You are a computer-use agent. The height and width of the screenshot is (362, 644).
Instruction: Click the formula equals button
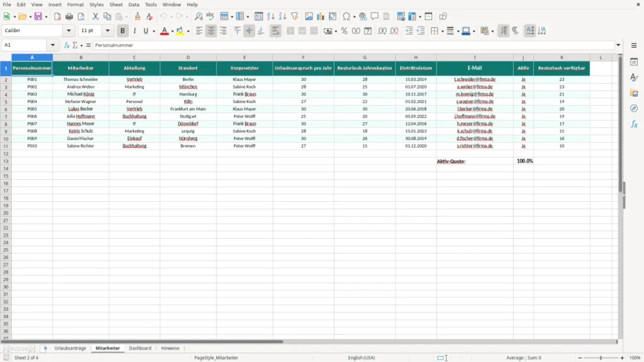pyautogui.click(x=88, y=45)
